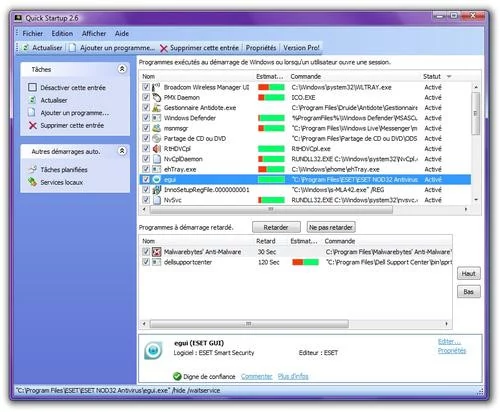Click the Haut button
Viewport: 500px width, 412px height.
[468, 274]
